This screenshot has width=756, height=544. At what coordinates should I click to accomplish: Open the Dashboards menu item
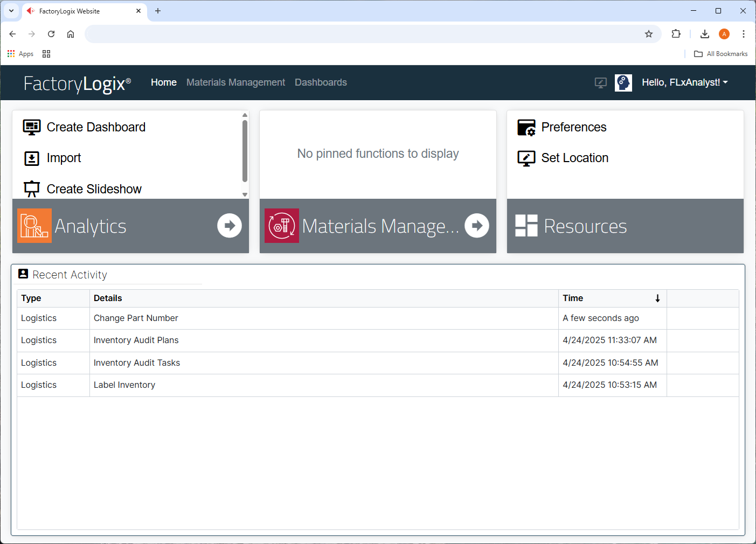point(321,82)
